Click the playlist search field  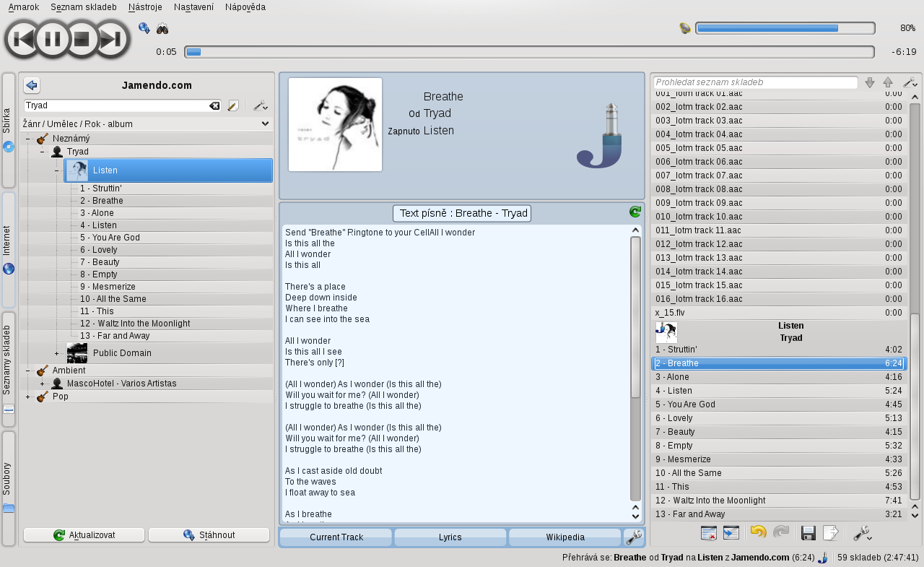pos(756,82)
